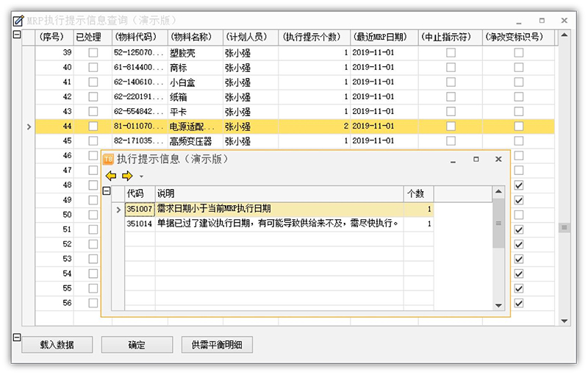Click the (净改变标识号) column header
The width and height of the screenshot is (588, 375).
[518, 37]
